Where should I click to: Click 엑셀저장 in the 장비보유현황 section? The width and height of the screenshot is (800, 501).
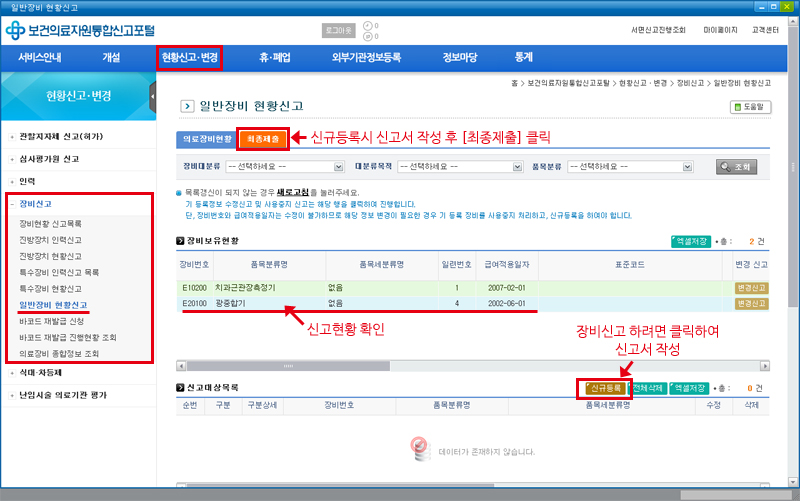(x=691, y=241)
